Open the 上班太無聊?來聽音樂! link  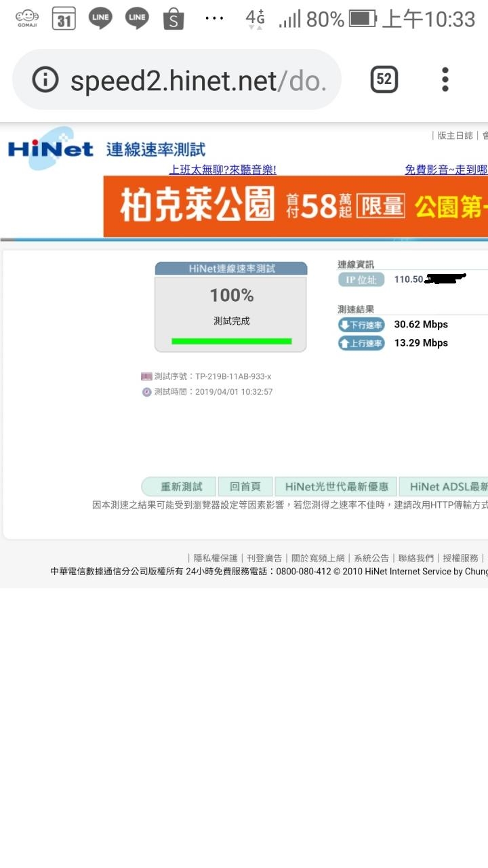point(222,170)
